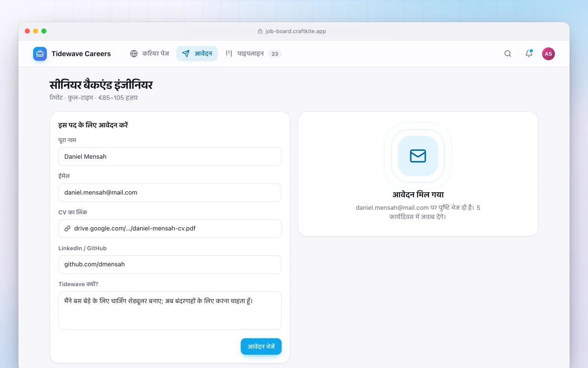
Task: Click the इस पद के लिए आवेदन करें heading
Action: click(93, 125)
